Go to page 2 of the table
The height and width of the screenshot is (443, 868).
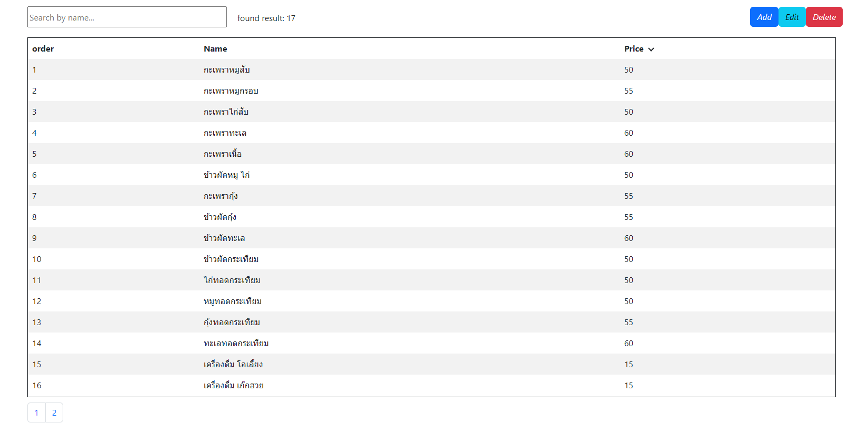[x=54, y=412]
